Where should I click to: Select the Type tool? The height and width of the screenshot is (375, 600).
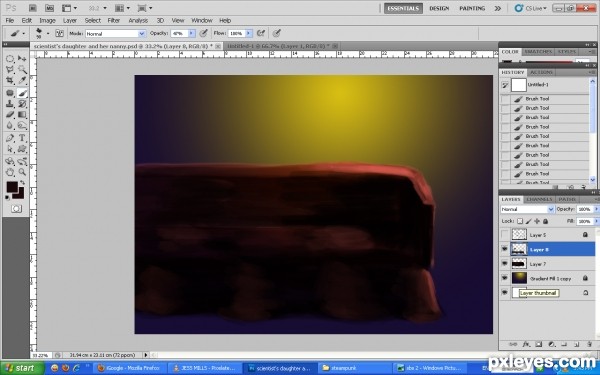pos(22,138)
